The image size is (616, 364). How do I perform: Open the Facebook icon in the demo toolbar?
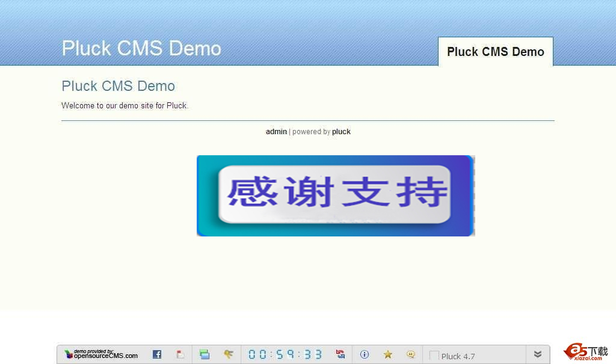(x=157, y=354)
